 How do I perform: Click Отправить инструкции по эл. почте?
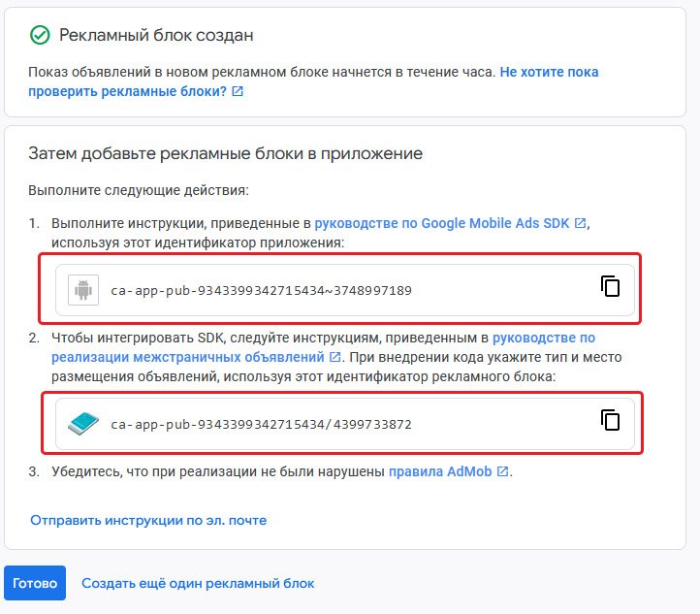click(148, 520)
